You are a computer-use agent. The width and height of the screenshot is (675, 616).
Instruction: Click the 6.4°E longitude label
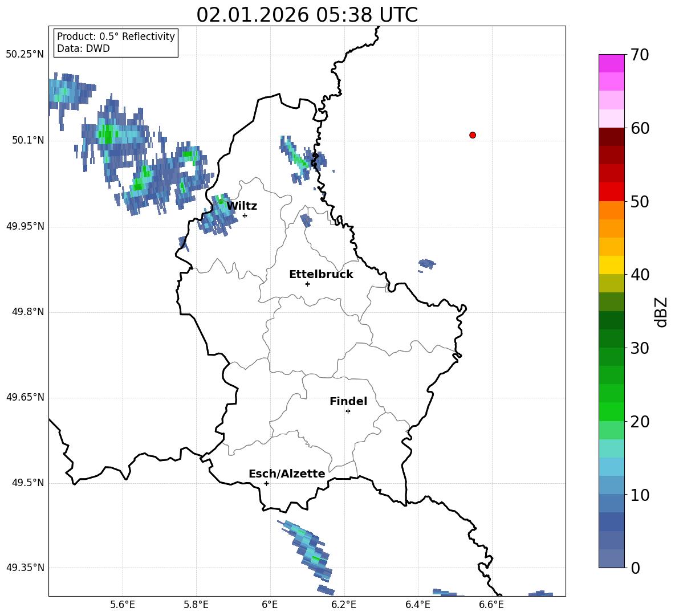pyautogui.click(x=417, y=605)
